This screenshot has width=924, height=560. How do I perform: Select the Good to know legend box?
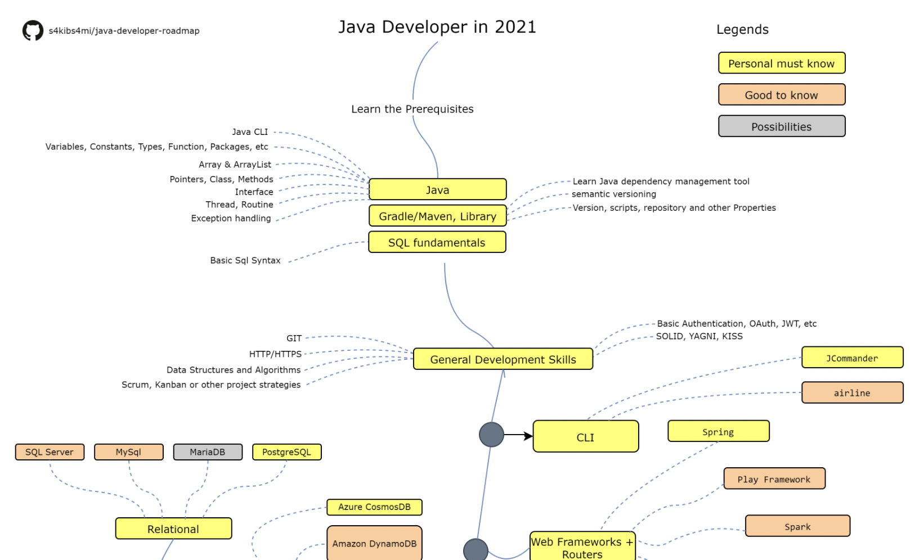point(782,94)
